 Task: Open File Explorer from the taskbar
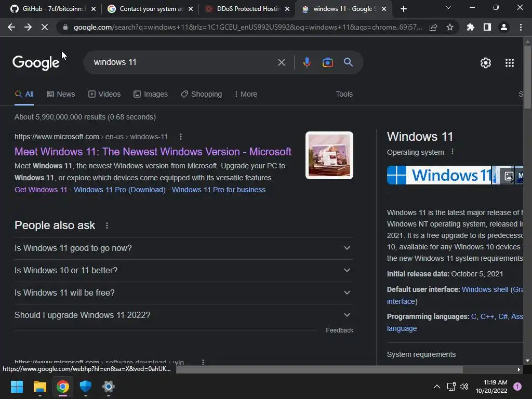click(39, 387)
